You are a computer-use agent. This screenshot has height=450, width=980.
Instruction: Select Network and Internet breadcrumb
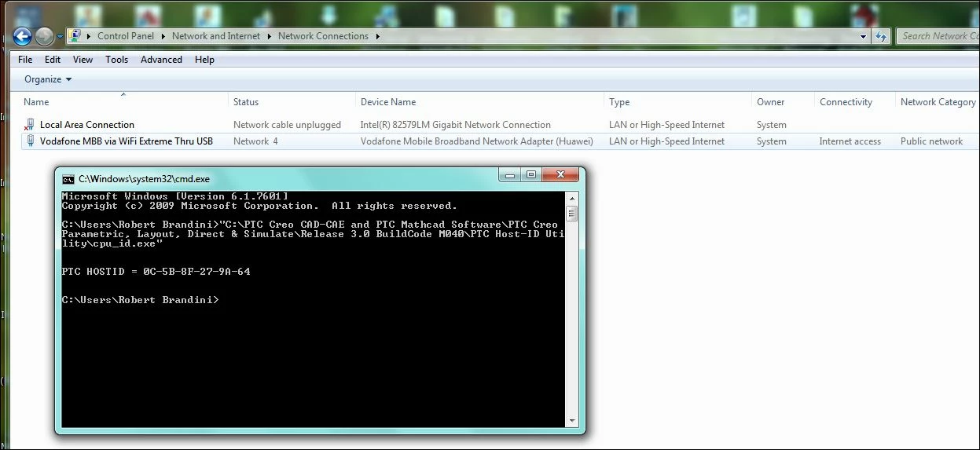[216, 36]
